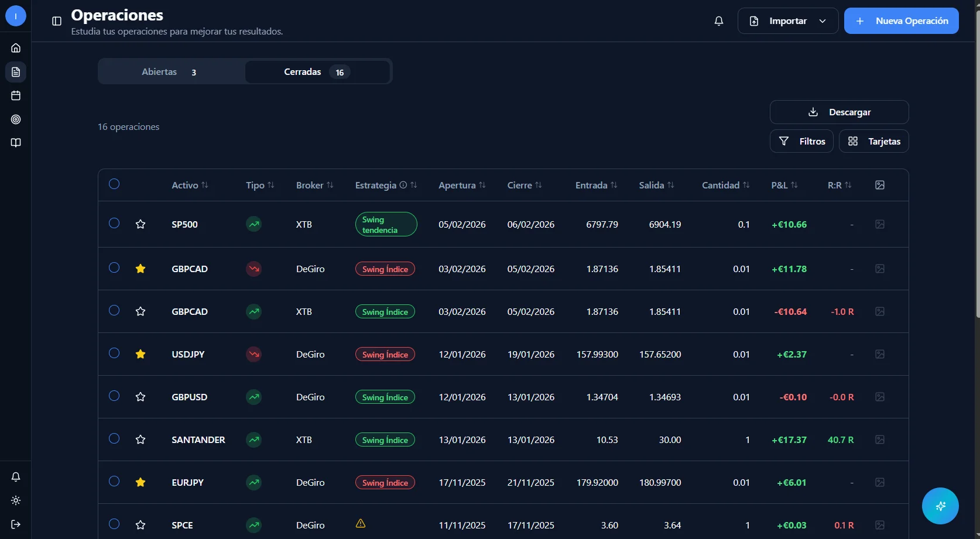Toggle sidebar panel icon beside Operaciones title
This screenshot has width=980, height=539.
[x=57, y=21]
